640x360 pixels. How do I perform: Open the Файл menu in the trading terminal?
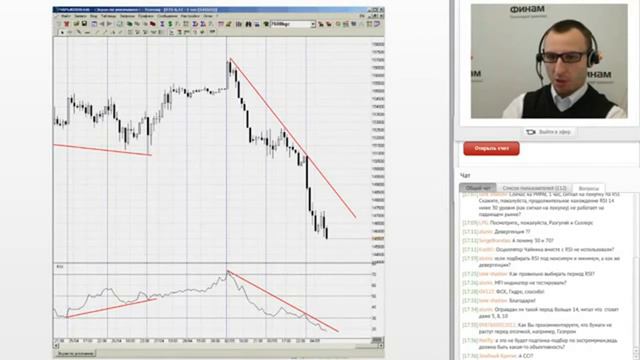66,16
